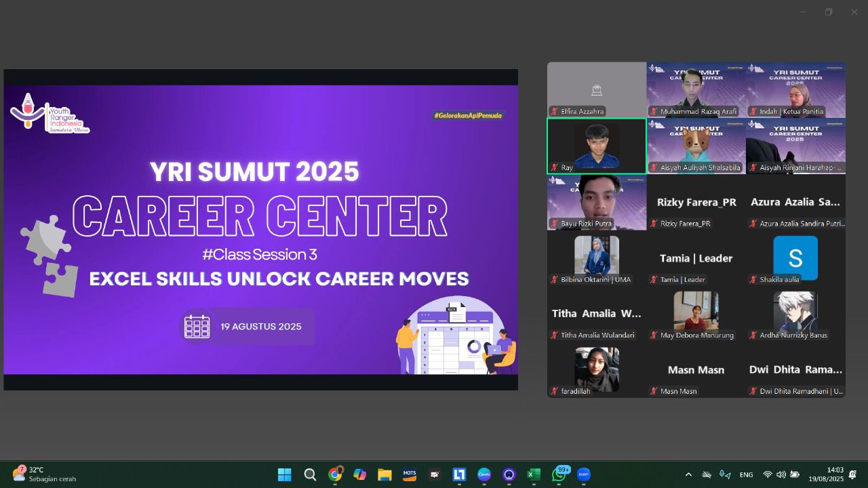
Task: Launch Excel from the taskbar
Action: point(534,475)
